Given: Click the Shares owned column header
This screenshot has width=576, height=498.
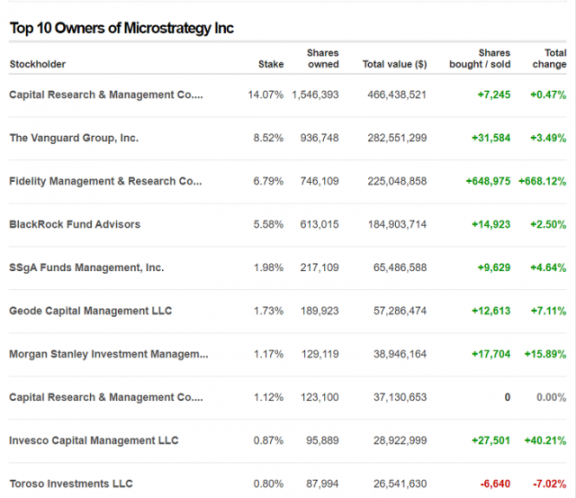Looking at the screenshot, I should coord(323,58).
